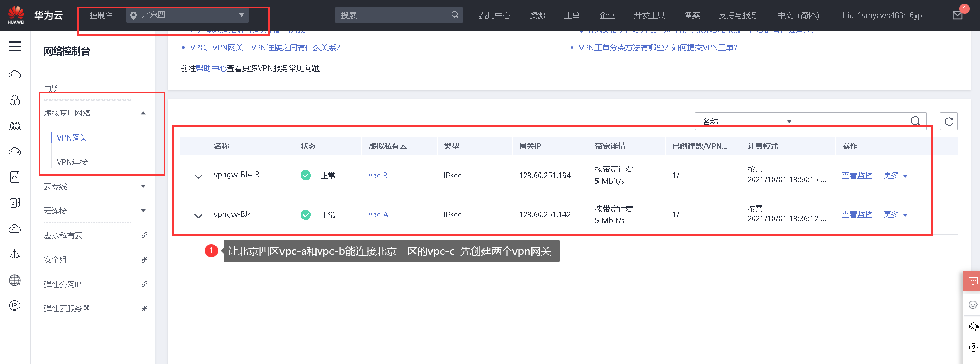Open 虚拟私有云 in the sidebar
The width and height of the screenshot is (980, 364).
(x=63, y=236)
